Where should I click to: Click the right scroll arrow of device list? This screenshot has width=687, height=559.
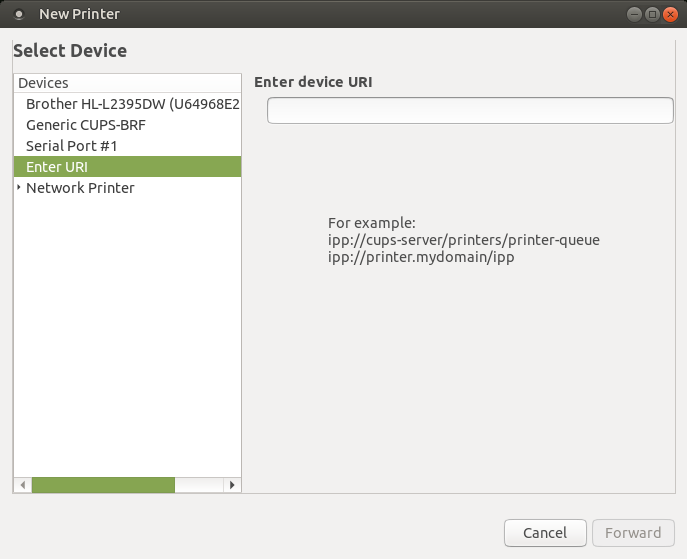tap(232, 485)
